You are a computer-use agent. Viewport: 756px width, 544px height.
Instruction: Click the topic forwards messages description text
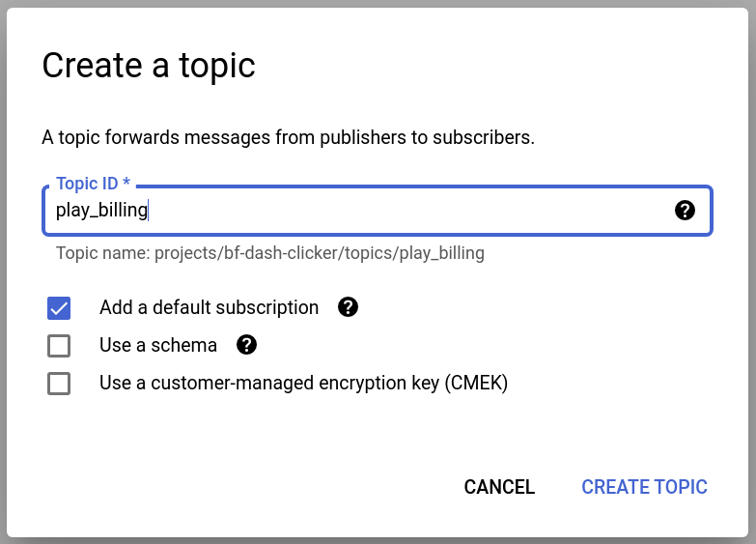[x=288, y=137]
